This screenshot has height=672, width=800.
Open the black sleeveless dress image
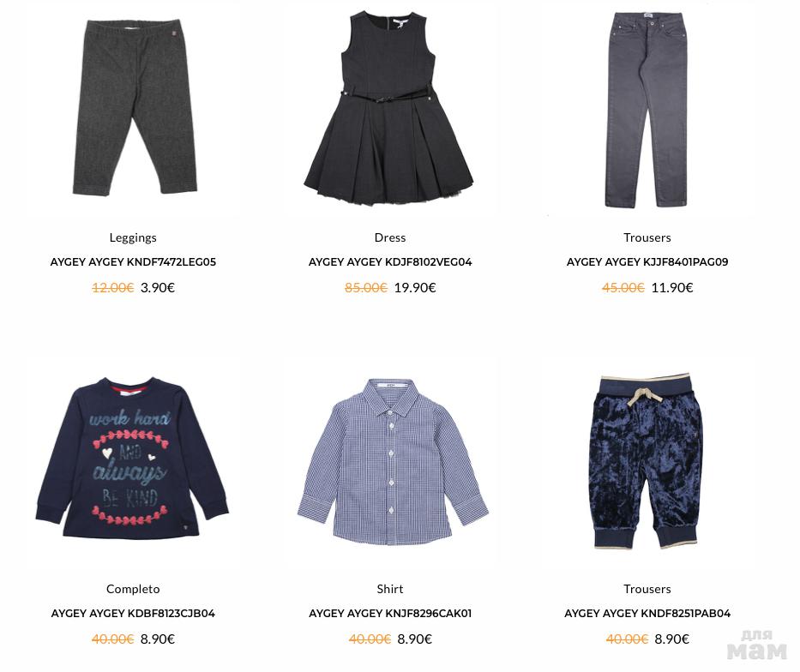(x=388, y=108)
